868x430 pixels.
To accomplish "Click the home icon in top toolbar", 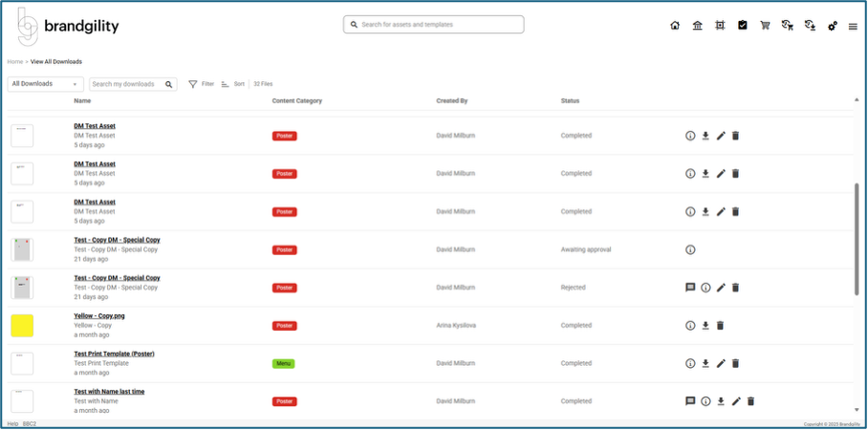I will 675,26.
